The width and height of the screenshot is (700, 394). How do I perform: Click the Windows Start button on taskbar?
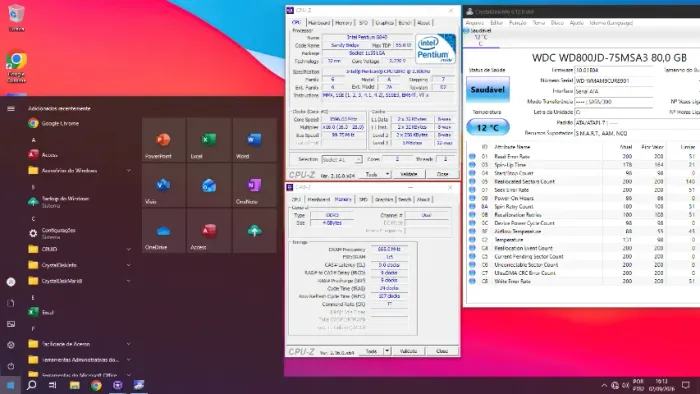[x=10, y=385]
